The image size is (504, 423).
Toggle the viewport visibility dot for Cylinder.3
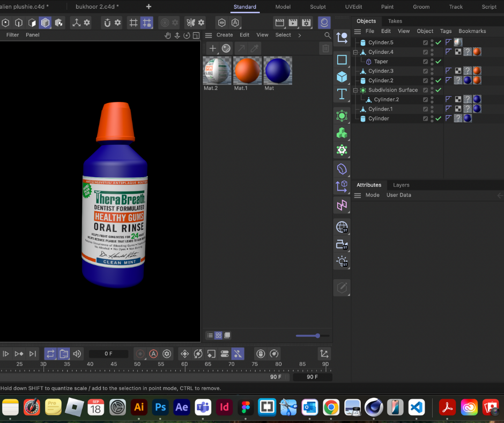(x=432, y=69)
